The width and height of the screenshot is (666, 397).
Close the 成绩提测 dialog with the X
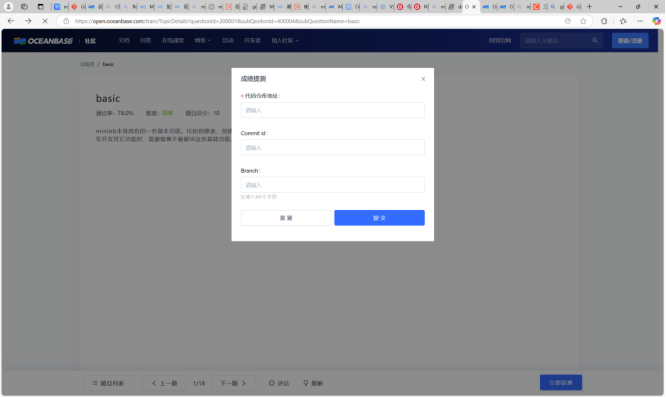pyautogui.click(x=423, y=79)
